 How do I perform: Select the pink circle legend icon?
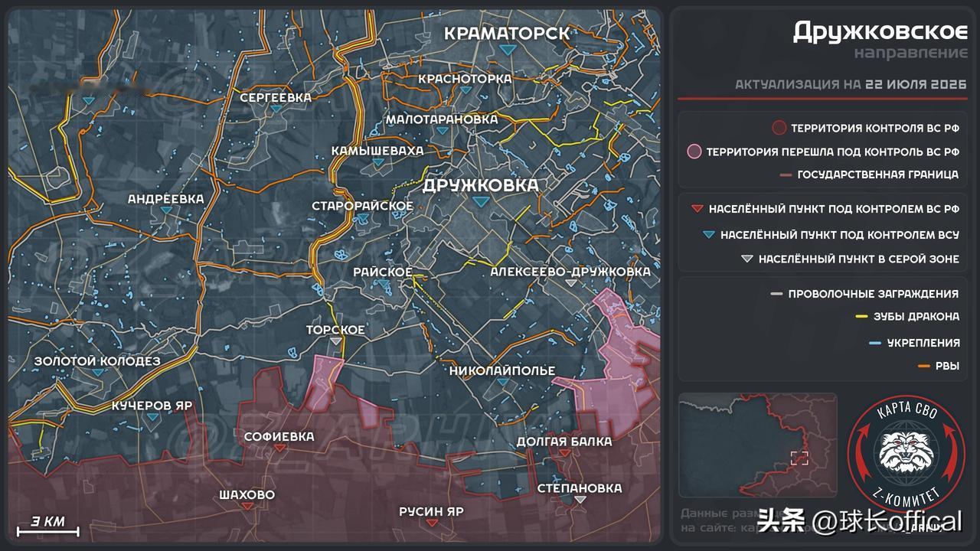pos(694,152)
